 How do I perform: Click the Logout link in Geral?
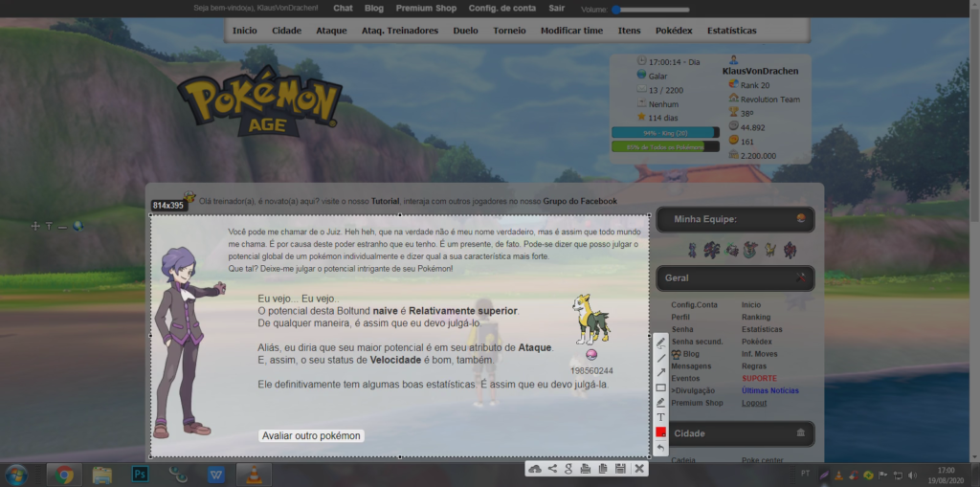(x=754, y=403)
